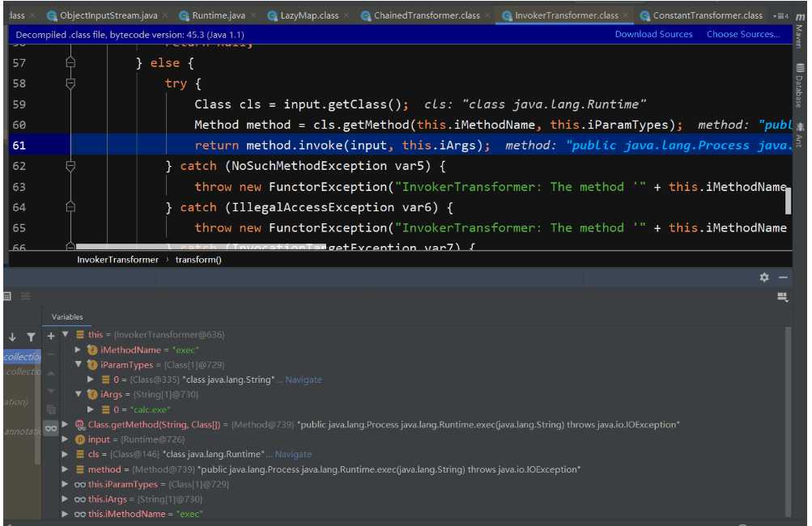
Task: Move watch up arrow icon
Action: [x=51, y=373]
